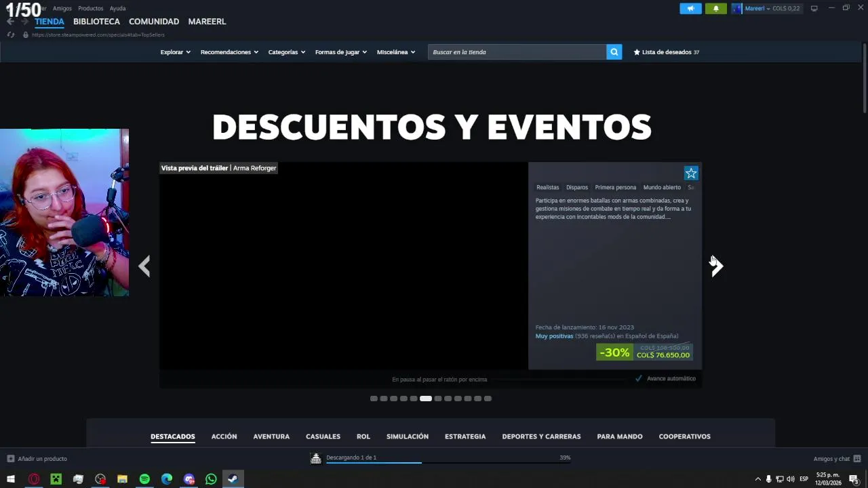The image size is (868, 488).
Task: Click the Primera persona tag
Action: pyautogui.click(x=616, y=187)
